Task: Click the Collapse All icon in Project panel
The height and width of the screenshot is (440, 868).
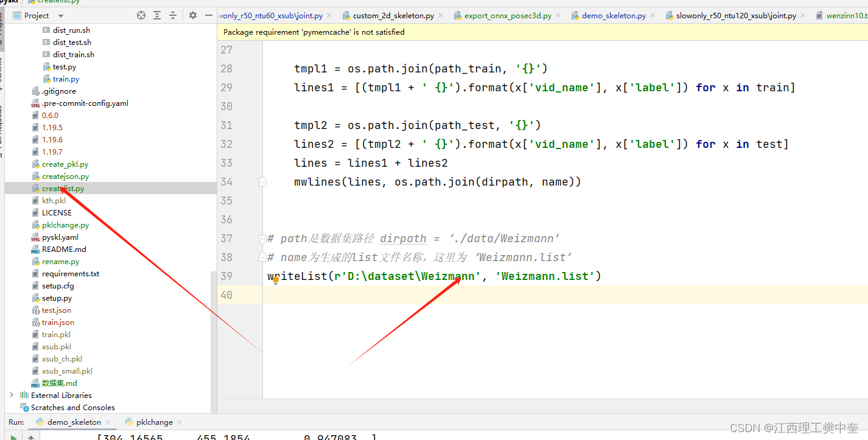Action: click(173, 15)
